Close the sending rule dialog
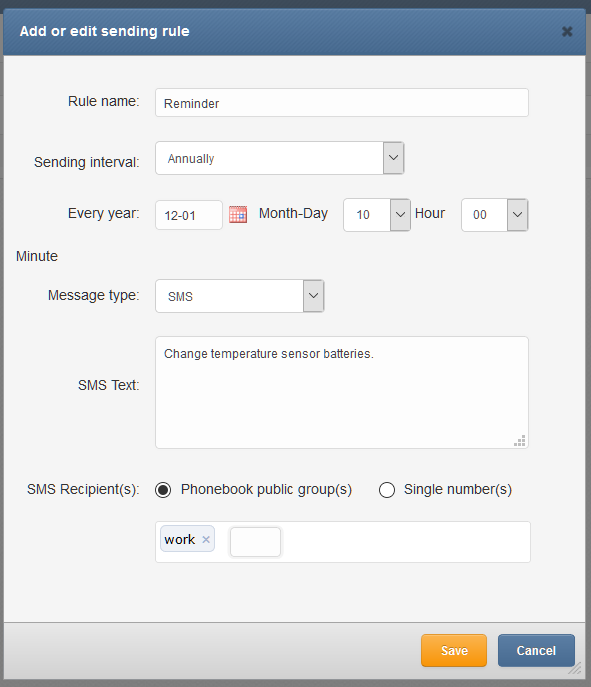Screen dimensions: 591x687 (x=567, y=32)
